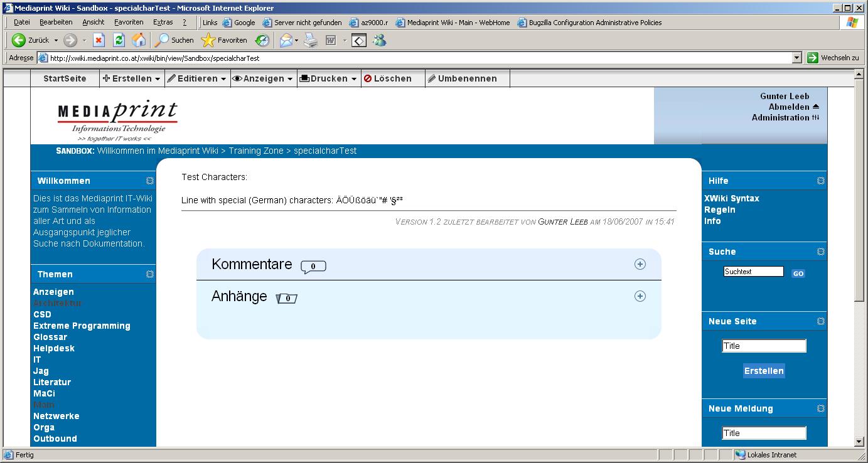This screenshot has height=463, width=868.
Task: Open the Mail button dropdown arrow
Action: (297, 40)
